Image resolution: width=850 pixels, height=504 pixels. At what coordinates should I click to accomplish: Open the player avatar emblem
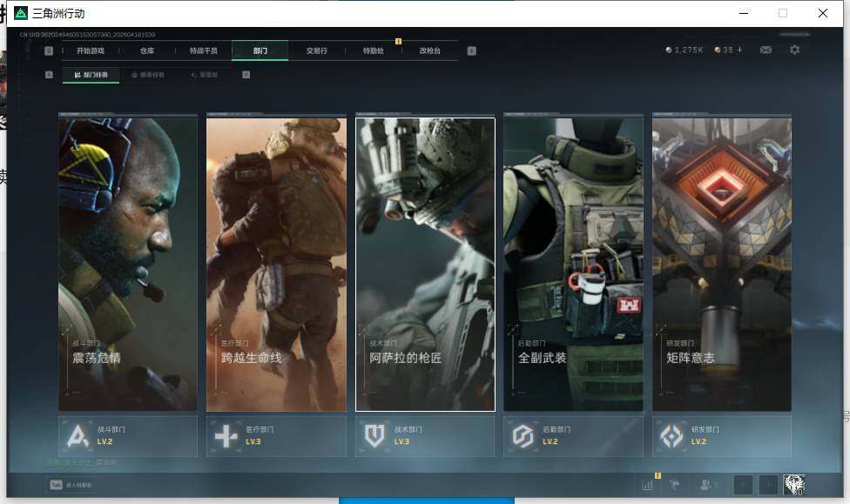793,485
